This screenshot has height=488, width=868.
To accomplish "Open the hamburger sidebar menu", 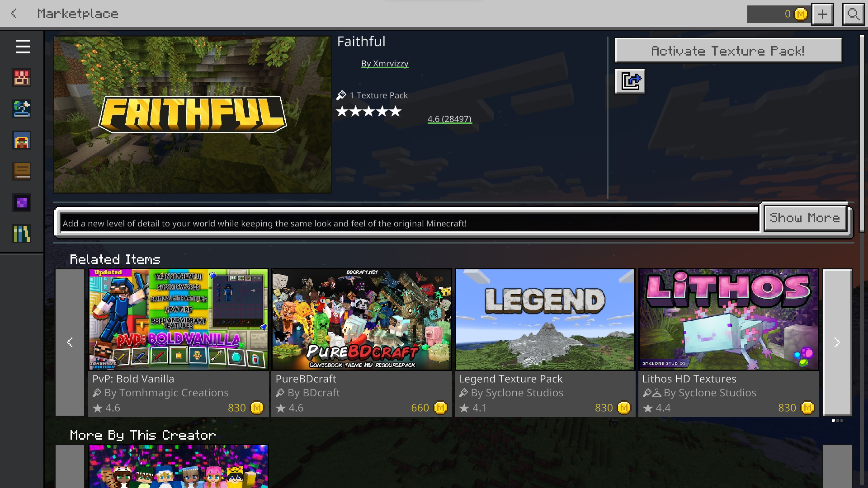I will tap(23, 47).
